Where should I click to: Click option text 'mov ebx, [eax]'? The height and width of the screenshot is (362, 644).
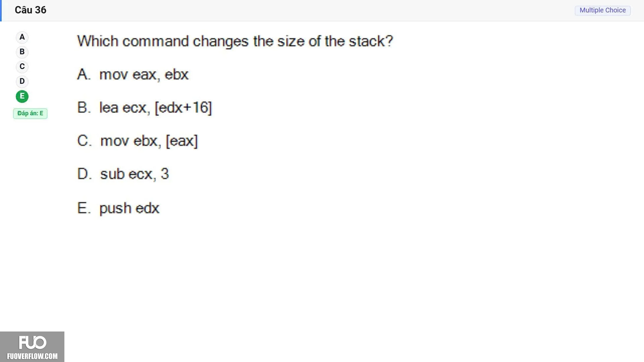149,141
